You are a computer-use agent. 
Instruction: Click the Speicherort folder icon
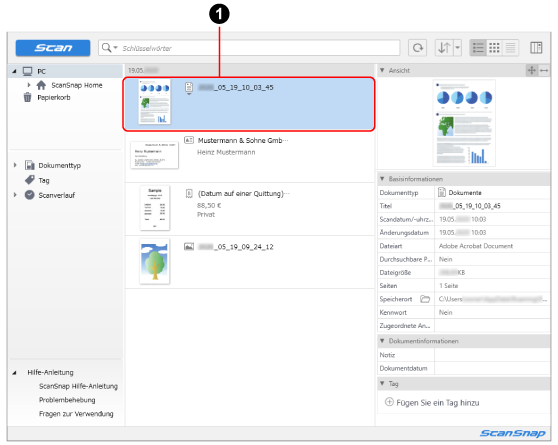(425, 299)
